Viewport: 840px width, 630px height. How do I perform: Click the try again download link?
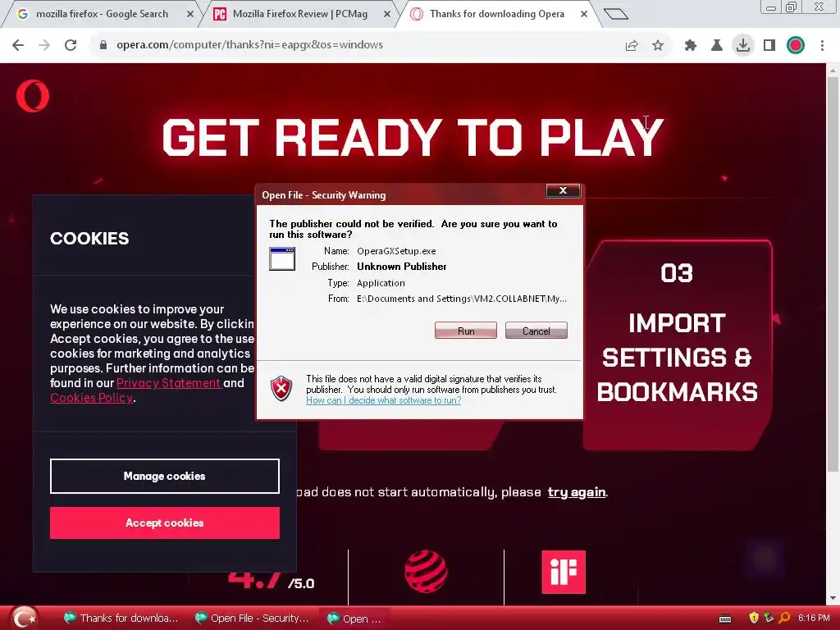point(577,492)
